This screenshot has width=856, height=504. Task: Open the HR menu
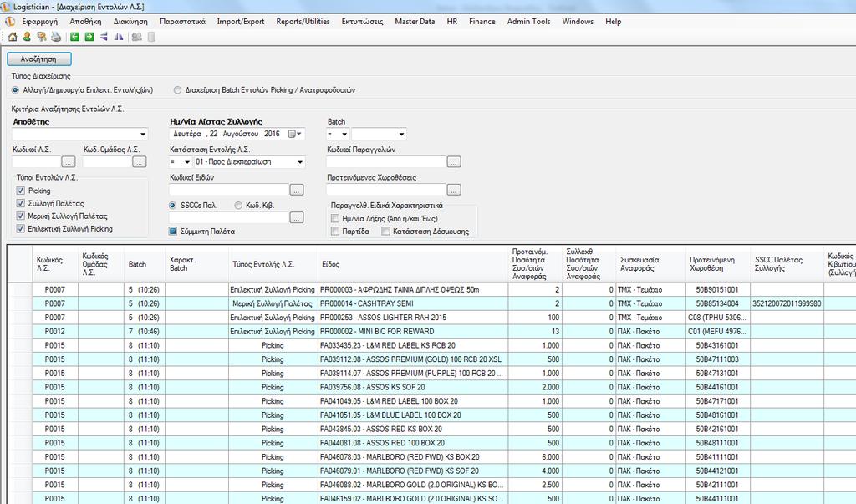tap(452, 22)
